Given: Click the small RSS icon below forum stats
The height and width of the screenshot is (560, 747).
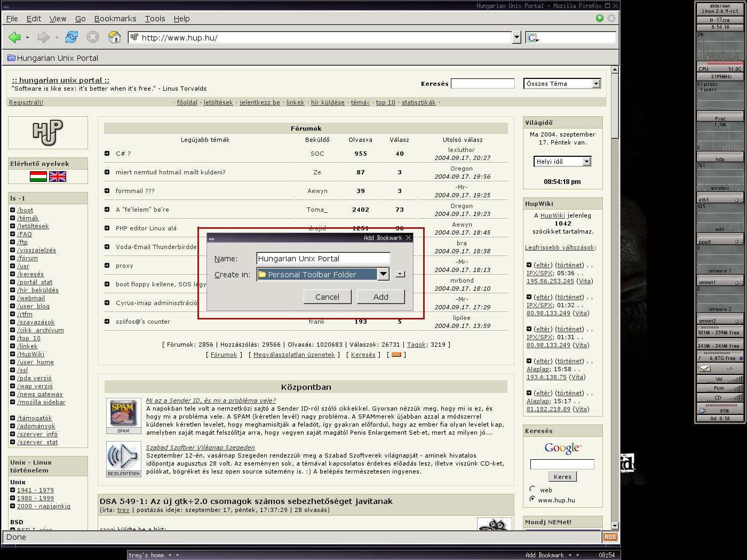Looking at the screenshot, I should click(396, 355).
